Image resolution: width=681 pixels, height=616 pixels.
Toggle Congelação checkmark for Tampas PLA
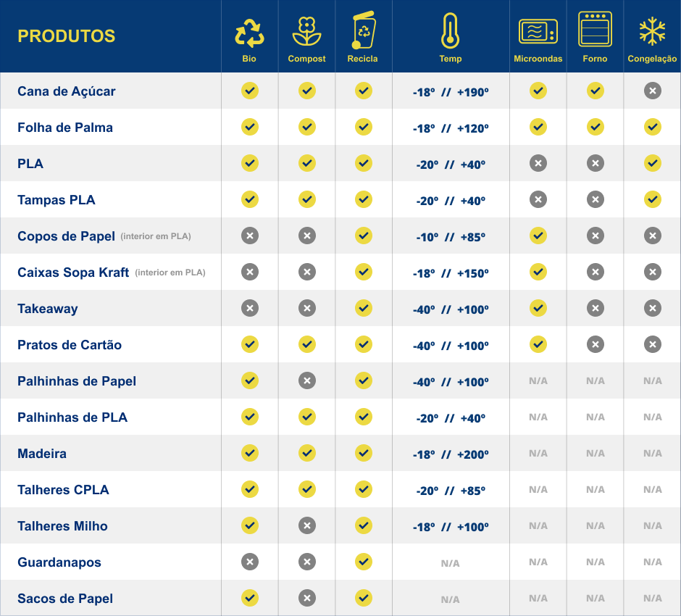[x=652, y=199]
